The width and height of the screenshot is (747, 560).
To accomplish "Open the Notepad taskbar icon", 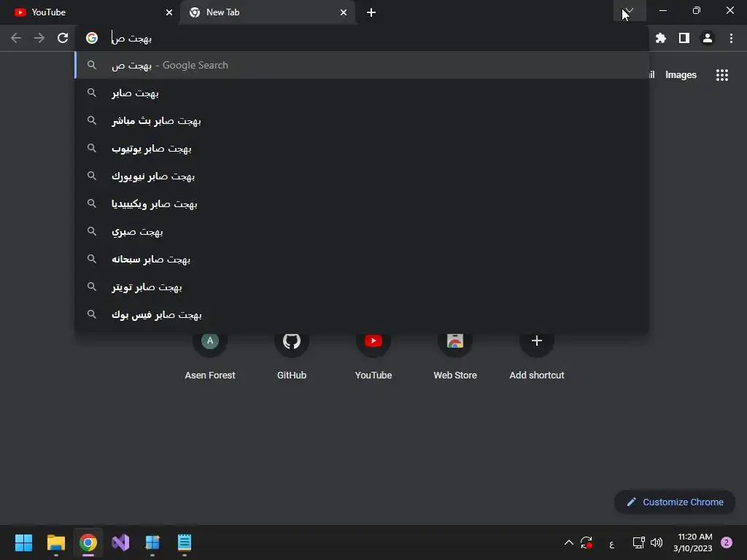I will coord(185,542).
